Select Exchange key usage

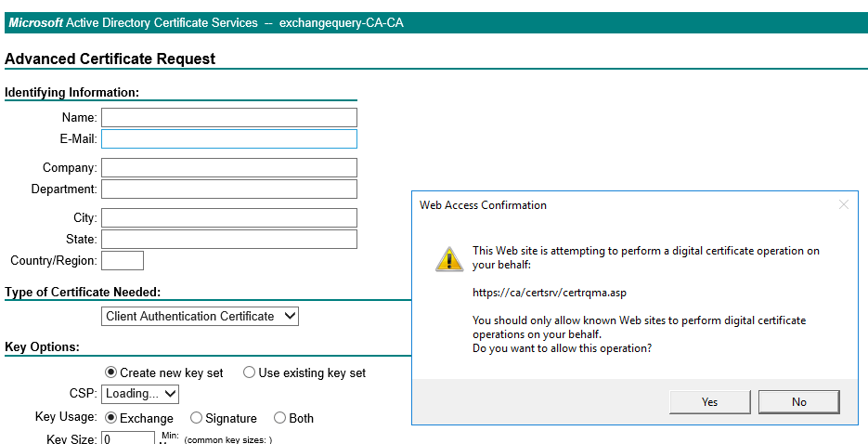110,417
